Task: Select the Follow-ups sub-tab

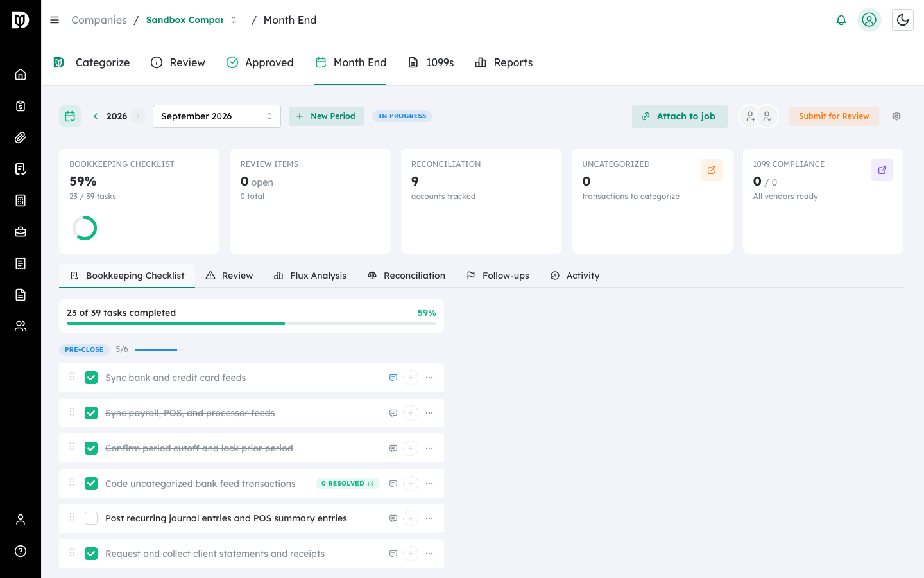Action: 497,276
